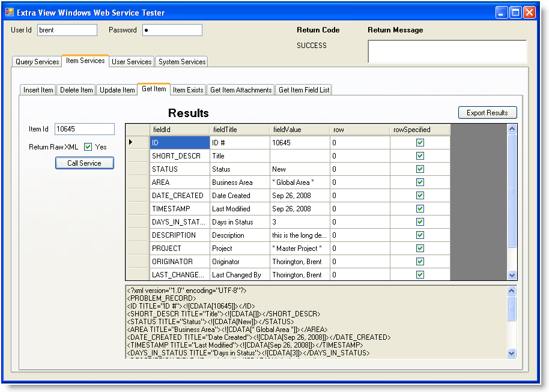The width and height of the screenshot is (549, 392).
Task: Select the TIMESTAMP cell
Action: click(180, 208)
